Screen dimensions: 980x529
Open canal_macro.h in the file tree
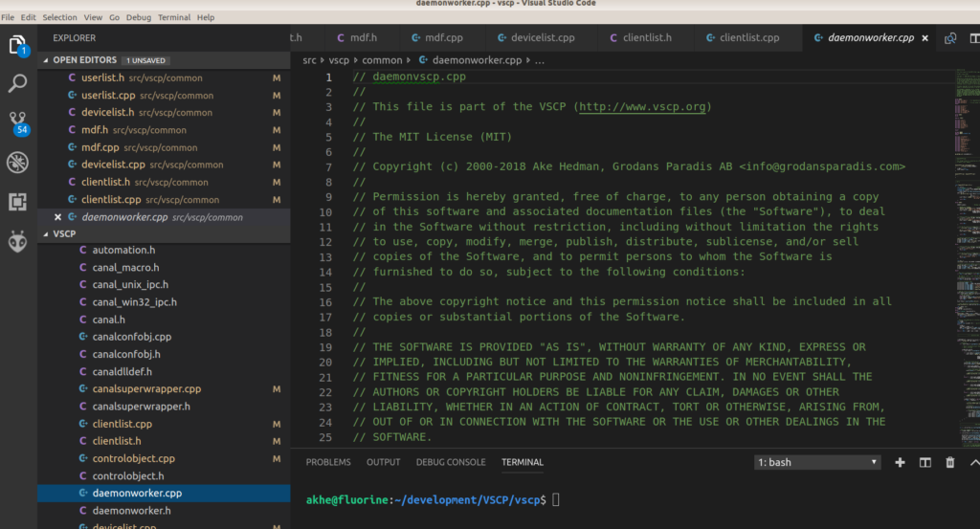tap(164, 267)
